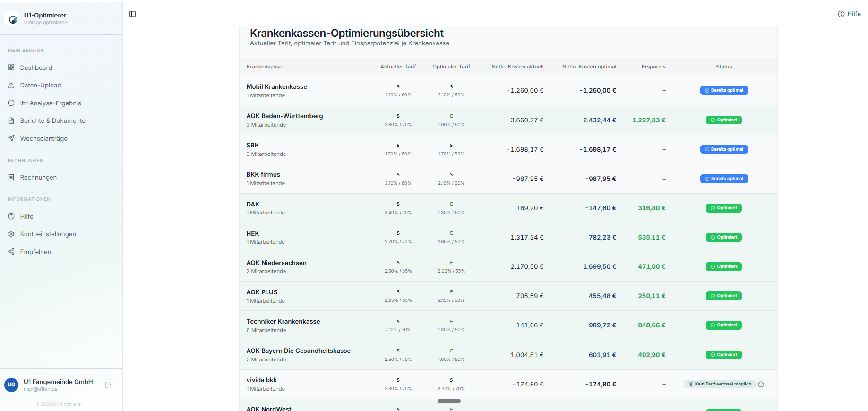This screenshot has width=868, height=411.
Task: Click Optimiert badge for Techniker Krankenkasse
Action: (724, 325)
